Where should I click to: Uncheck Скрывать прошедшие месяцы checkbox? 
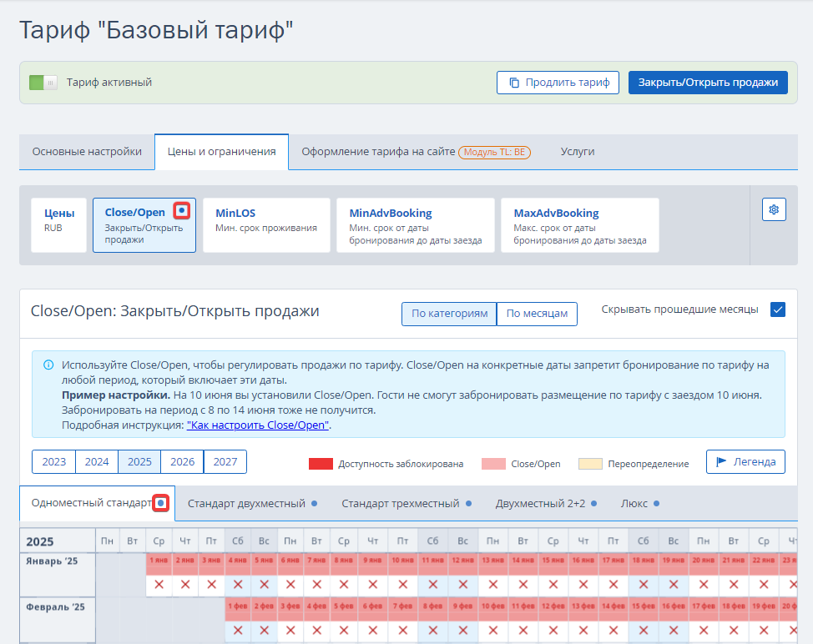click(778, 309)
